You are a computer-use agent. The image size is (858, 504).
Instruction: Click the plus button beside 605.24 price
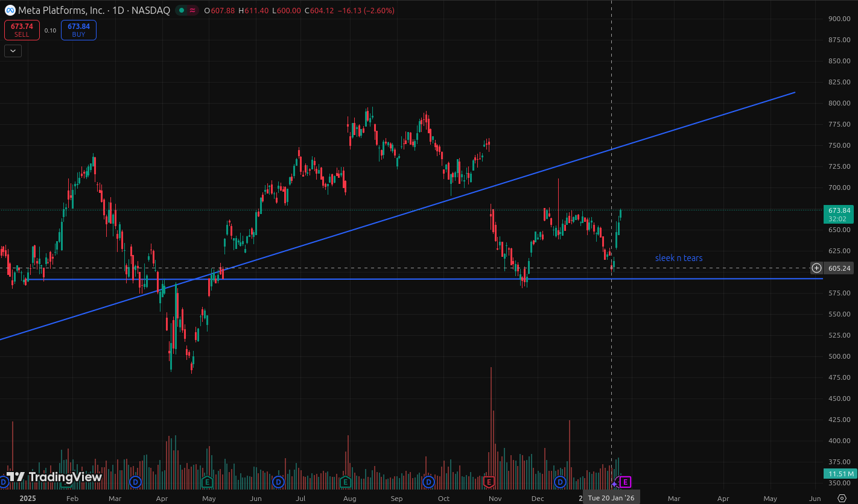point(816,268)
